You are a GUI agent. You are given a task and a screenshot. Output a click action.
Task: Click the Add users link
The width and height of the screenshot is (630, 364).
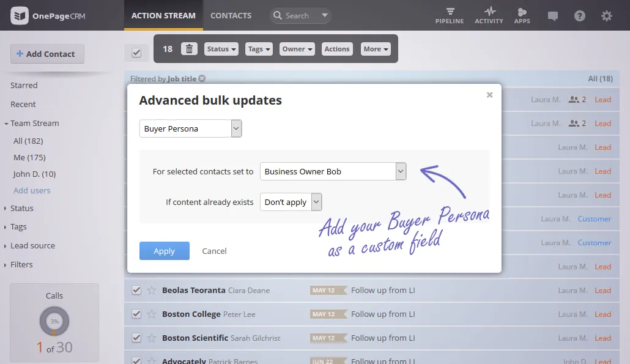tap(32, 190)
